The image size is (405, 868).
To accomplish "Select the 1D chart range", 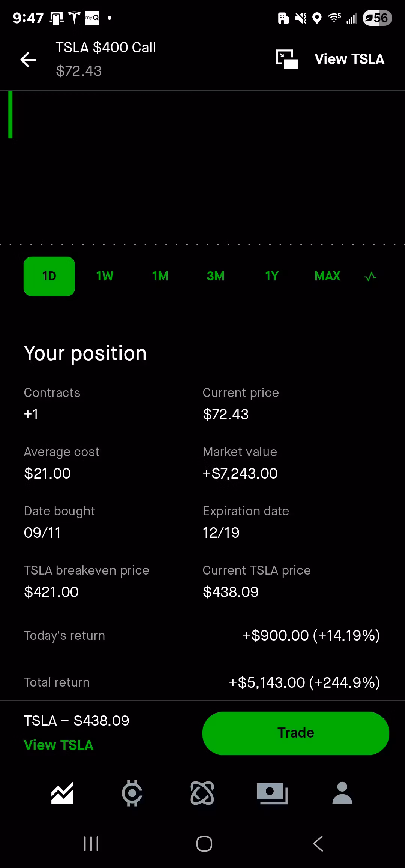I will 49,277.
